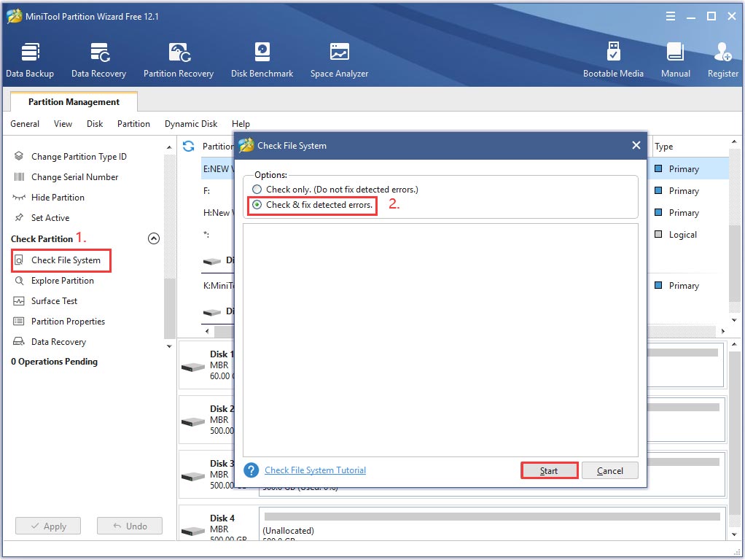Switch to Partition Management tab
Viewport: 745px width, 560px height.
(x=74, y=102)
